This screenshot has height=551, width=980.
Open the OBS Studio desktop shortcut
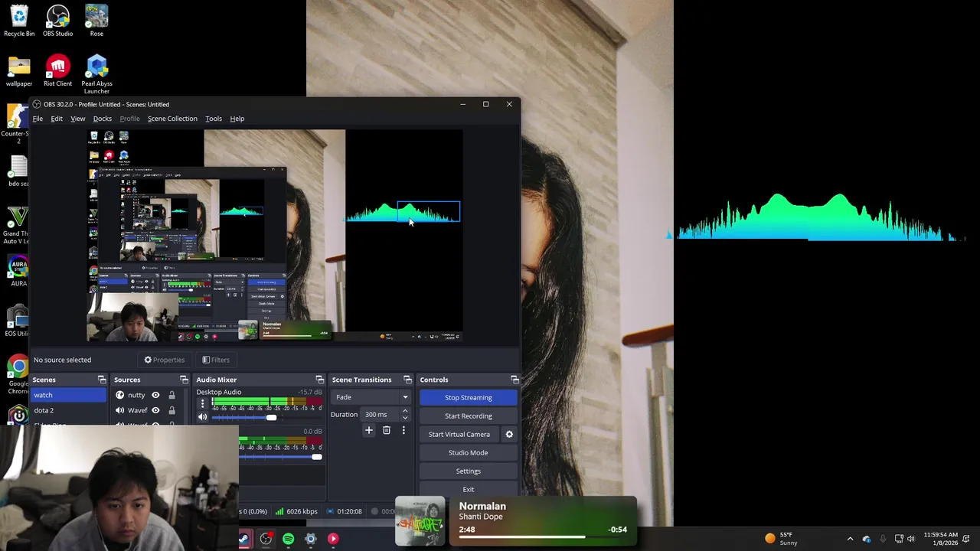pyautogui.click(x=57, y=21)
